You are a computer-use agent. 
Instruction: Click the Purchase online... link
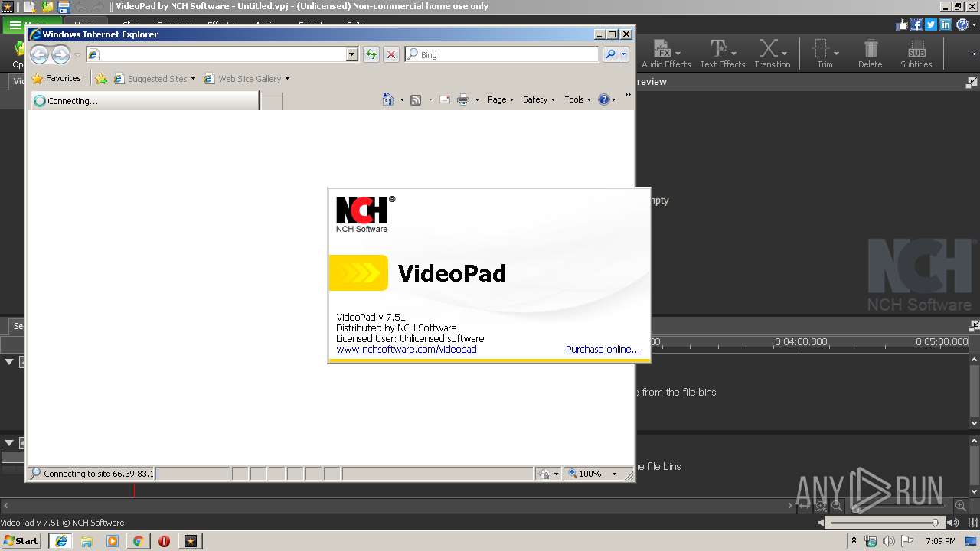[603, 349]
